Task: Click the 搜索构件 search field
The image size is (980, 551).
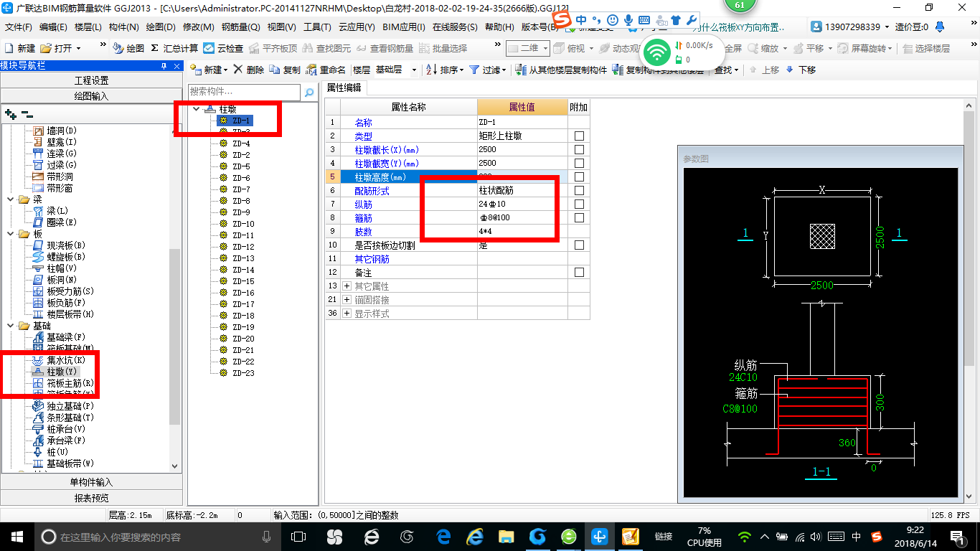Action: (244, 93)
